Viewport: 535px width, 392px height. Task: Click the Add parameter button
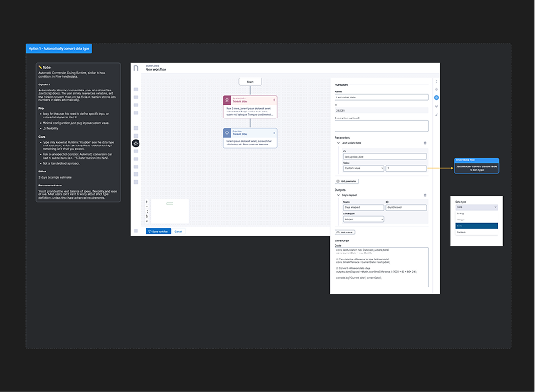click(346, 179)
